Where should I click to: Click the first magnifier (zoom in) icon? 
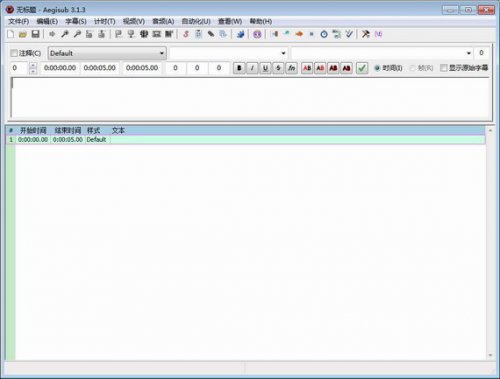(65, 34)
